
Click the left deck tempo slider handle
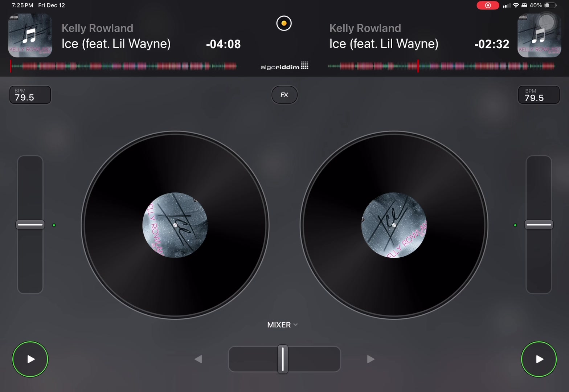[30, 225]
